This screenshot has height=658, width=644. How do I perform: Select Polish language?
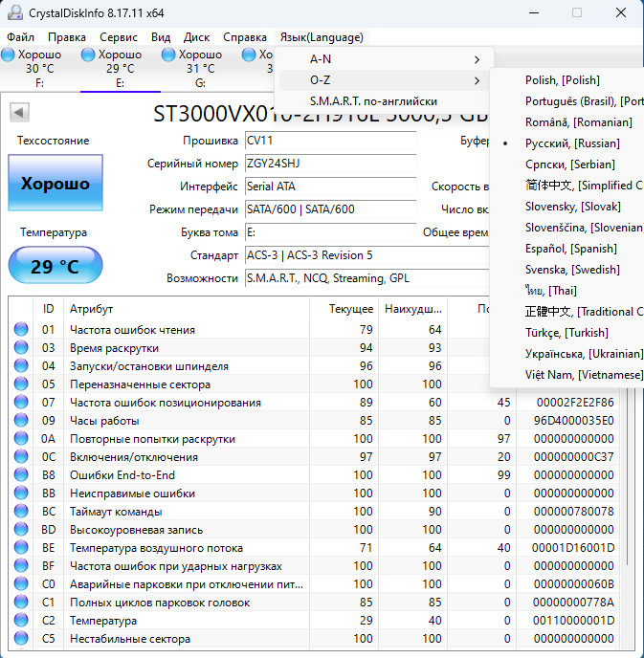click(566, 80)
